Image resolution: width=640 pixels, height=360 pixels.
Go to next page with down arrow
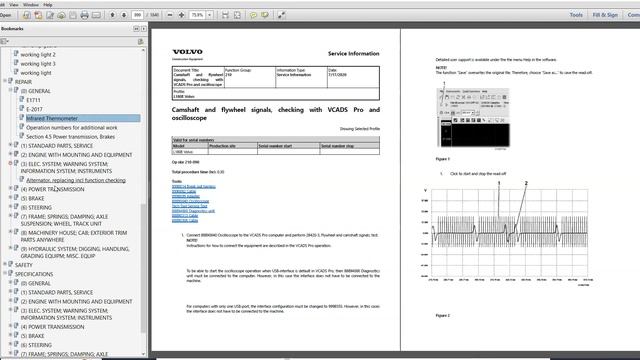(x=124, y=15)
